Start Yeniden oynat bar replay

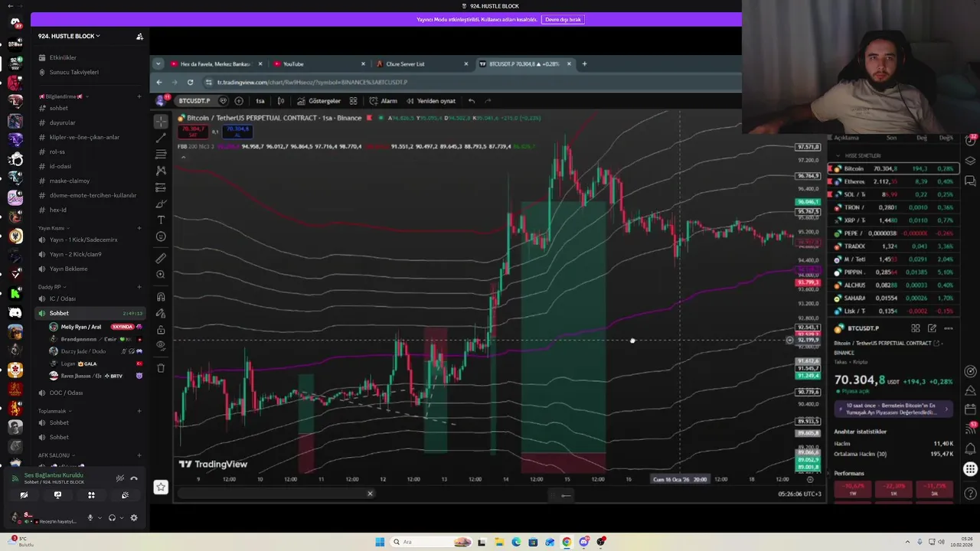431,100
